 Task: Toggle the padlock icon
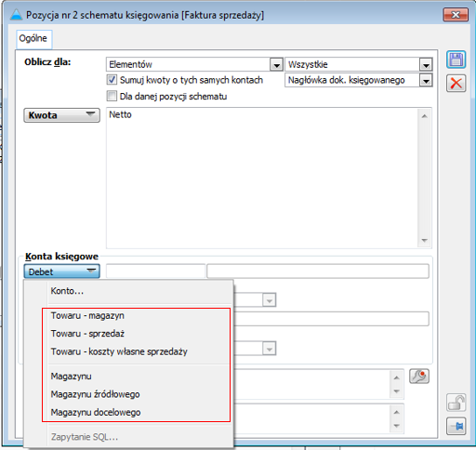[456, 403]
